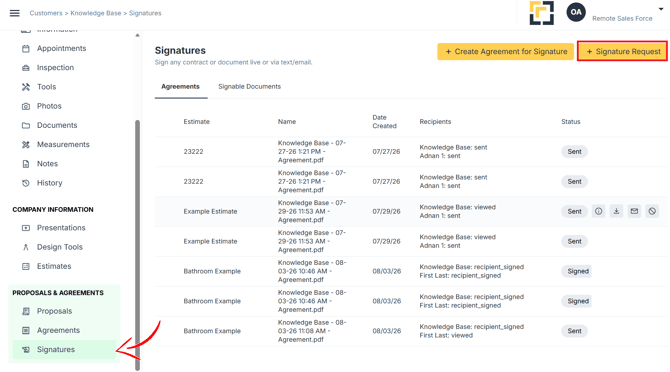Click the Proposals icon in sidebar
Viewport: 670px width, 372px height.
pyautogui.click(x=26, y=311)
